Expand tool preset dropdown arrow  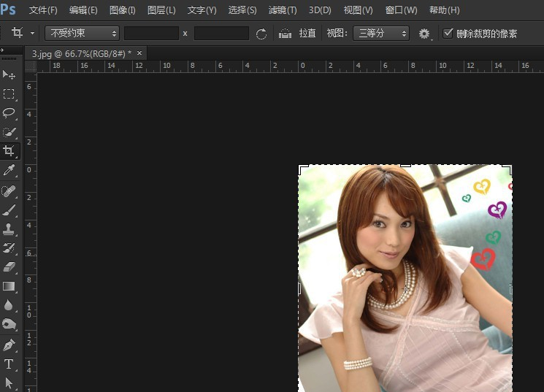pyautogui.click(x=32, y=34)
